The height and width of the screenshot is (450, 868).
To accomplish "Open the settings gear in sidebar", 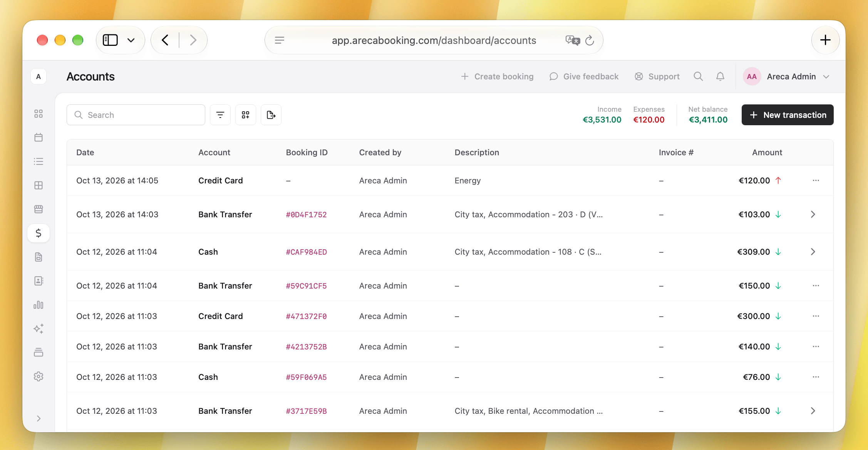I will click(x=39, y=376).
